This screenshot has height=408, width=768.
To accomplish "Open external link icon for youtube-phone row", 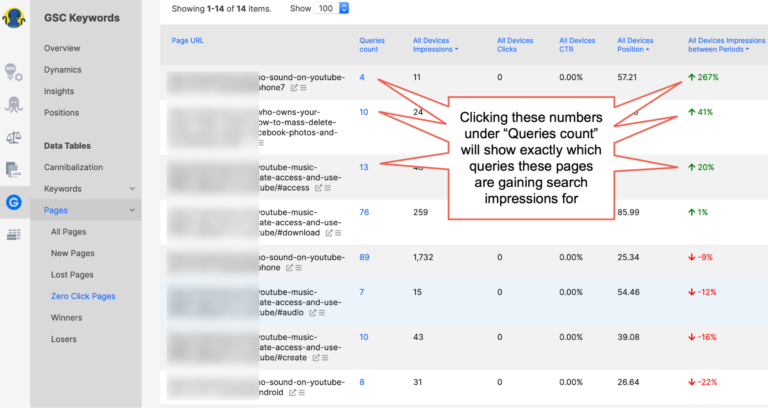I will point(289,268).
